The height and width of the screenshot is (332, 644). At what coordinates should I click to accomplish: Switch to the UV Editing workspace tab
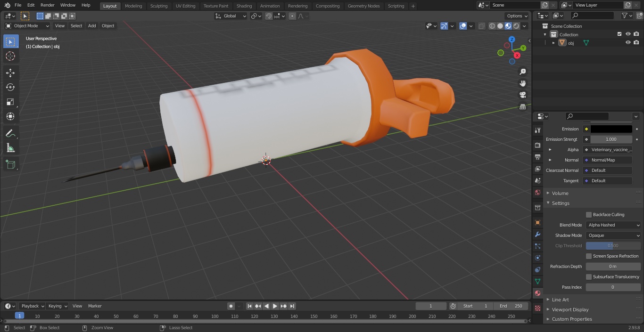click(x=185, y=6)
